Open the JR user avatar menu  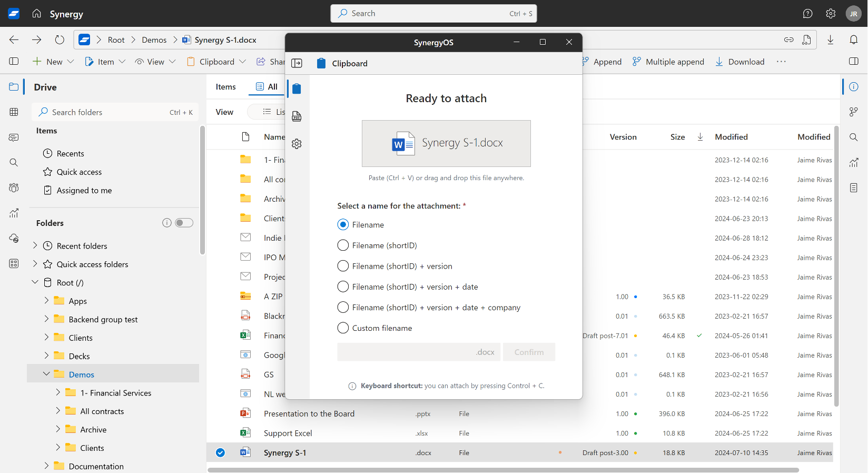(x=853, y=14)
